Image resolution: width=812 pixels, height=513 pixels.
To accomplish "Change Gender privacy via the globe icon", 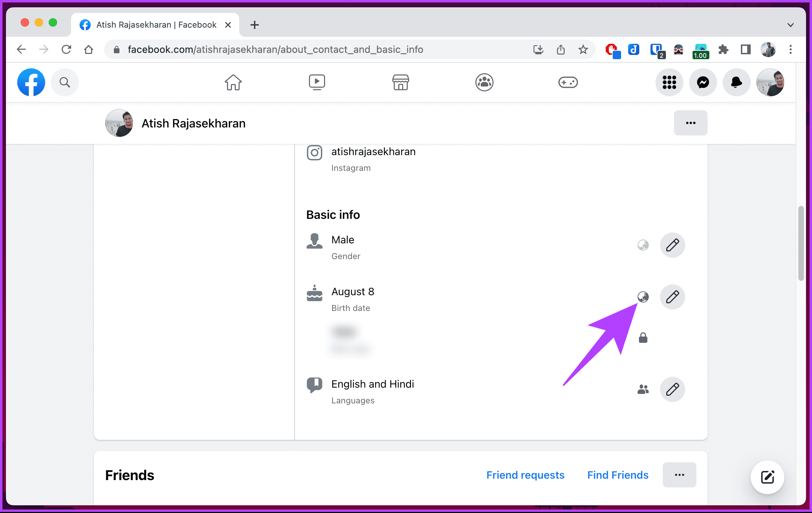I will pyautogui.click(x=643, y=245).
